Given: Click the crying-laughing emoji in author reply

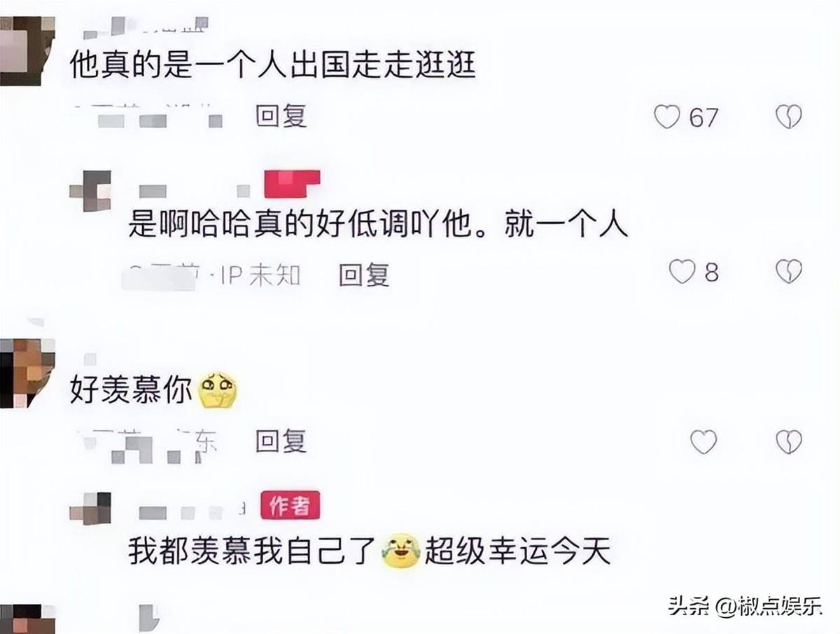Looking at the screenshot, I should click(x=400, y=550).
